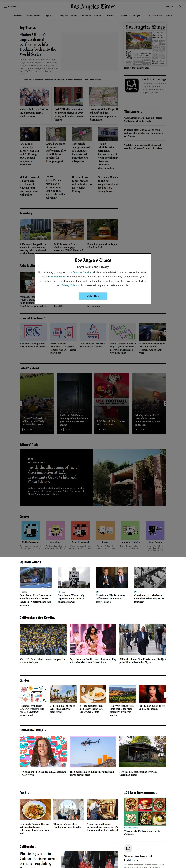The height and width of the screenshot is (868, 186).
Task: Open Live Stream with the red dot
Action: click(x=155, y=15)
